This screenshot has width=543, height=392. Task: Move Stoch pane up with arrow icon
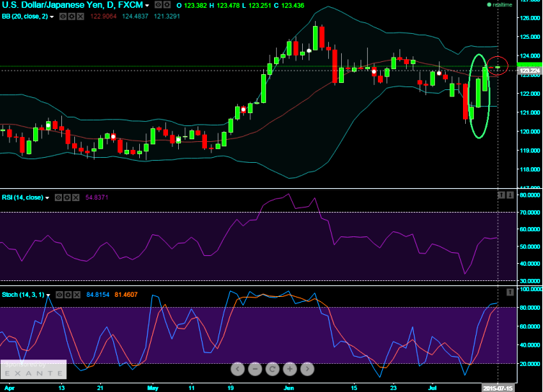point(510,292)
